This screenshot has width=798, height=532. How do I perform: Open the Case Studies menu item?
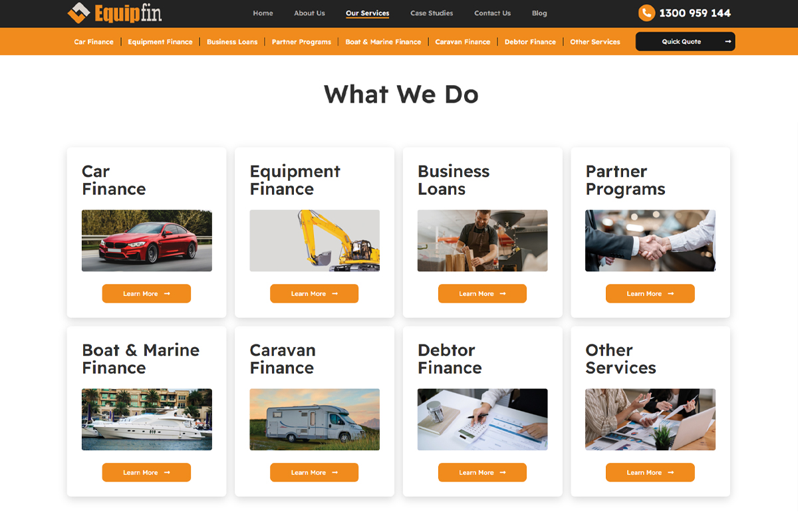pos(432,13)
